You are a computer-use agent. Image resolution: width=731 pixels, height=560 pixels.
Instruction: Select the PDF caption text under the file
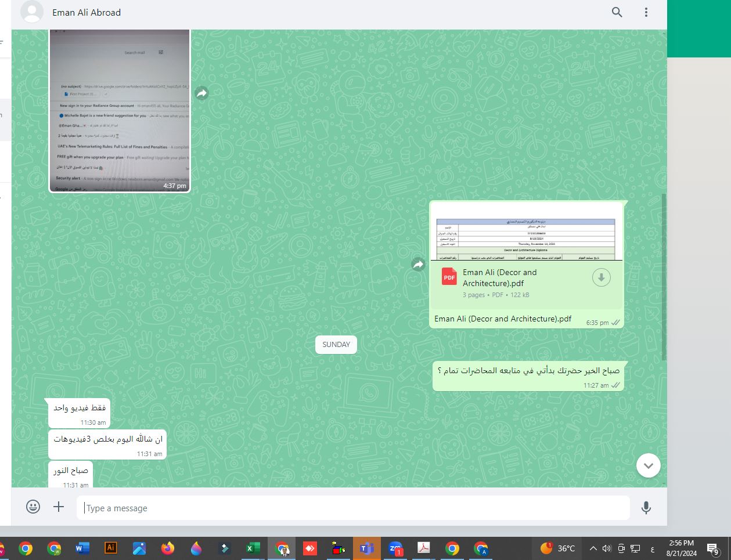pos(503,319)
